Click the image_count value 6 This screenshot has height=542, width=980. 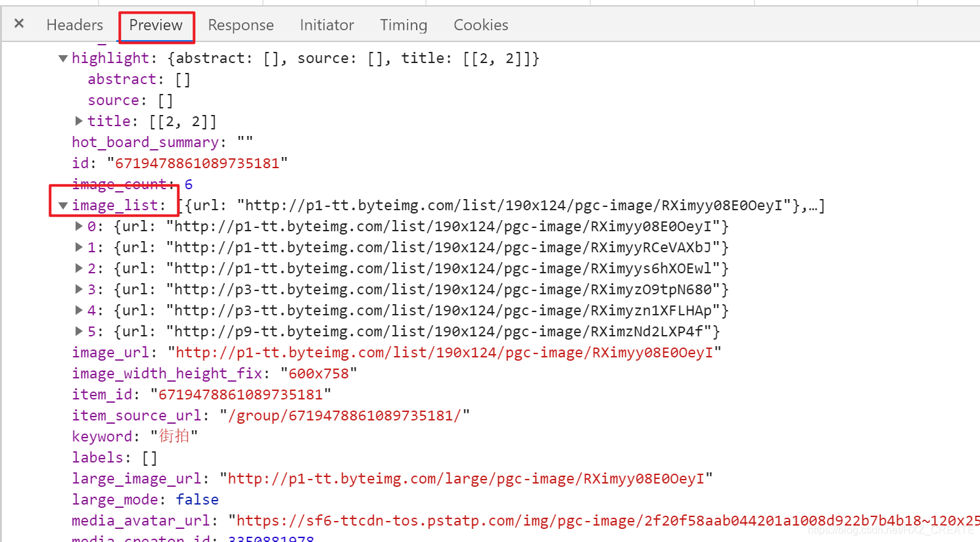pyautogui.click(x=189, y=185)
